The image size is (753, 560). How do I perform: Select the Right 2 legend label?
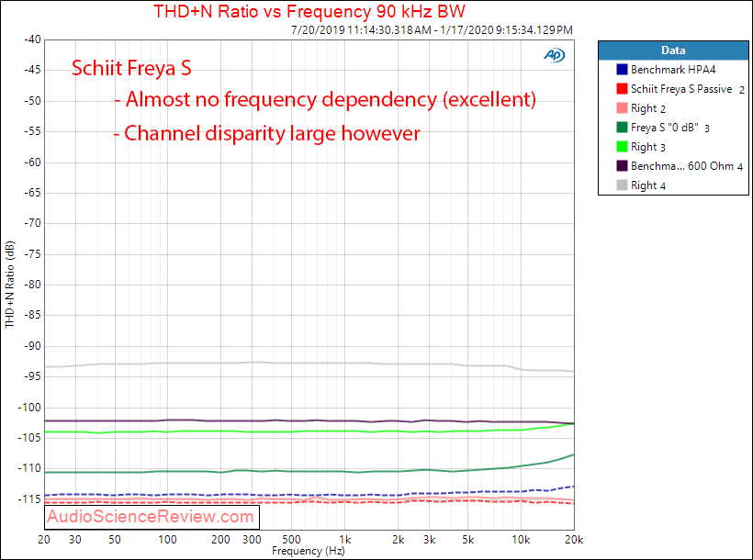coord(647,108)
